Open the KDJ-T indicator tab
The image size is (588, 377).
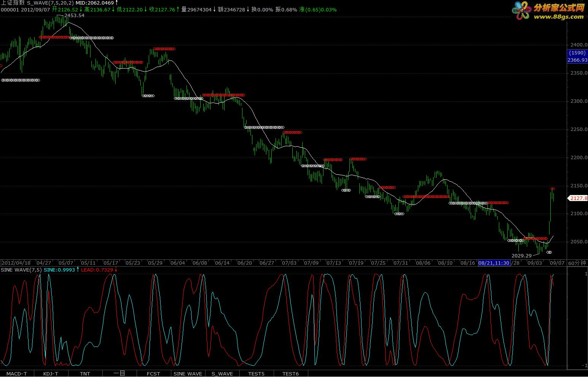pos(51,374)
